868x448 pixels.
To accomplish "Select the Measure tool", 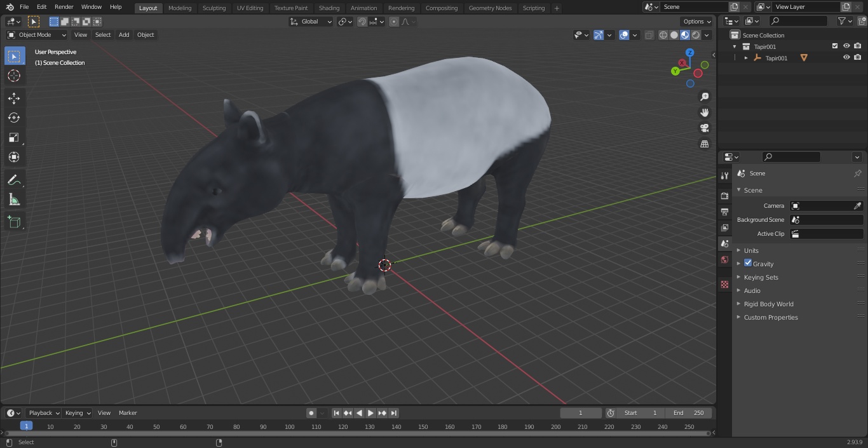I will (x=14, y=200).
